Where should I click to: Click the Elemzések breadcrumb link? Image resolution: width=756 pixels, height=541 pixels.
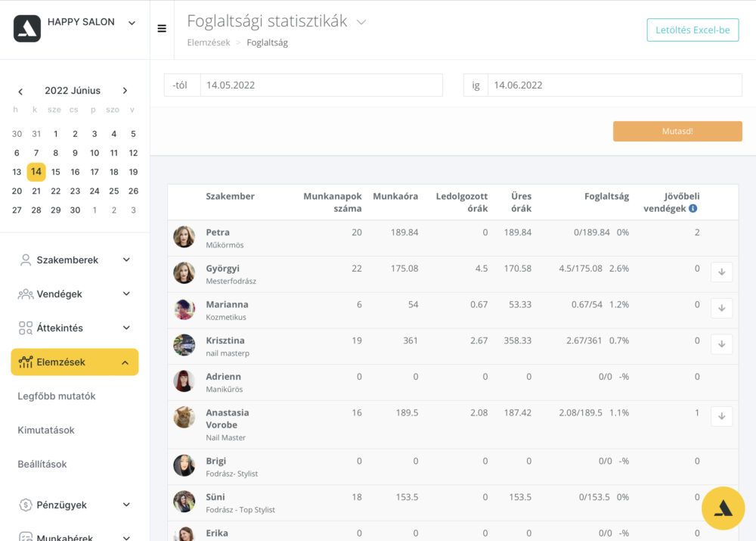point(209,42)
